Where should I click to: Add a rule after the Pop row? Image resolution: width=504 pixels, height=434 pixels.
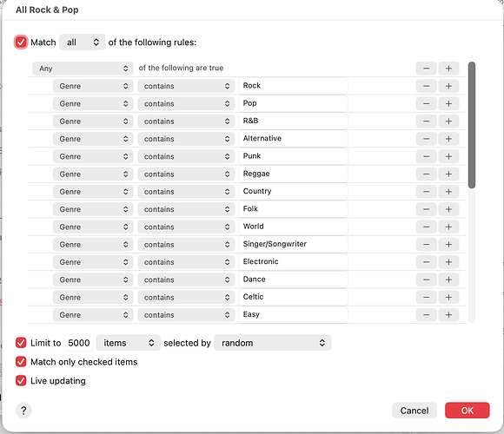click(x=448, y=103)
